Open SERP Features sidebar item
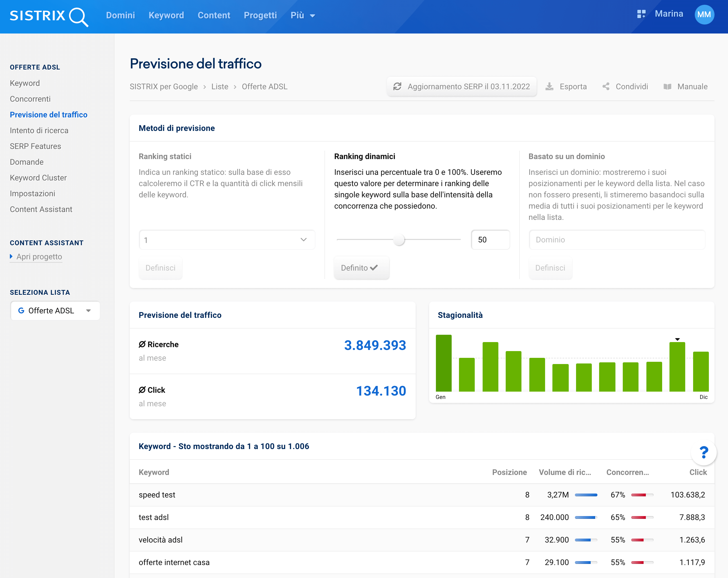The width and height of the screenshot is (728, 578). coord(35,146)
